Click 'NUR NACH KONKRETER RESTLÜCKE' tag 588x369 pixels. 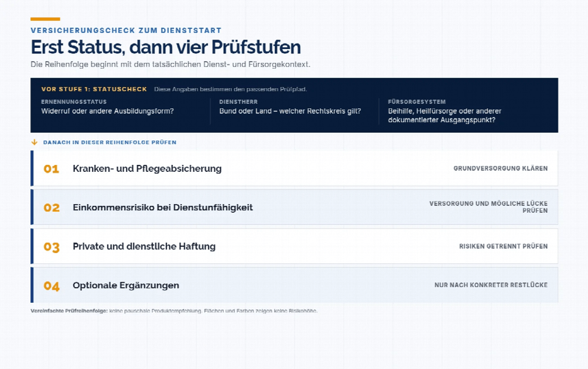(491, 285)
